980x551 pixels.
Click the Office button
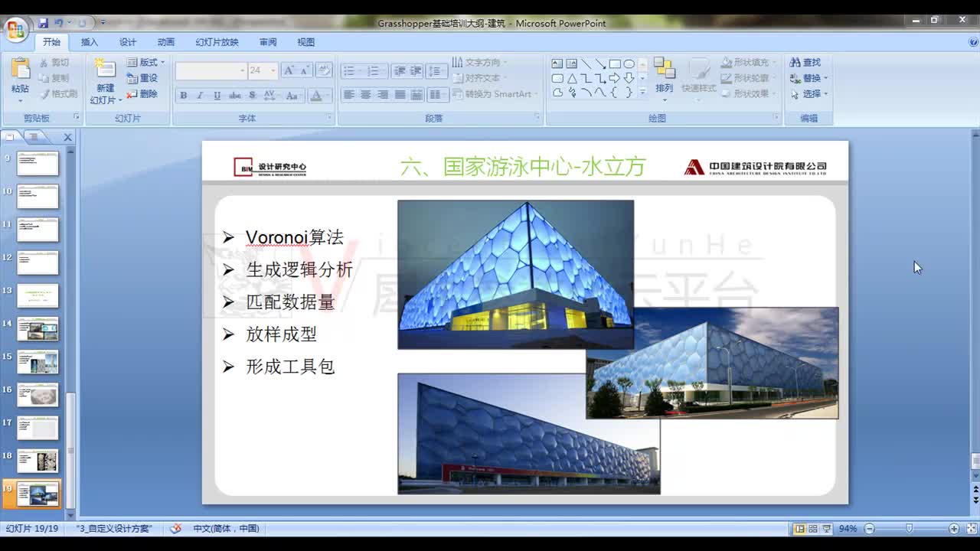point(15,30)
